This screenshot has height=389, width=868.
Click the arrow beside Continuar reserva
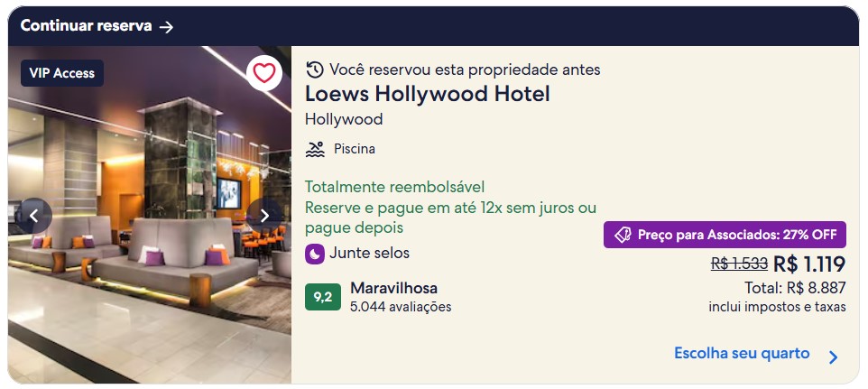(167, 26)
